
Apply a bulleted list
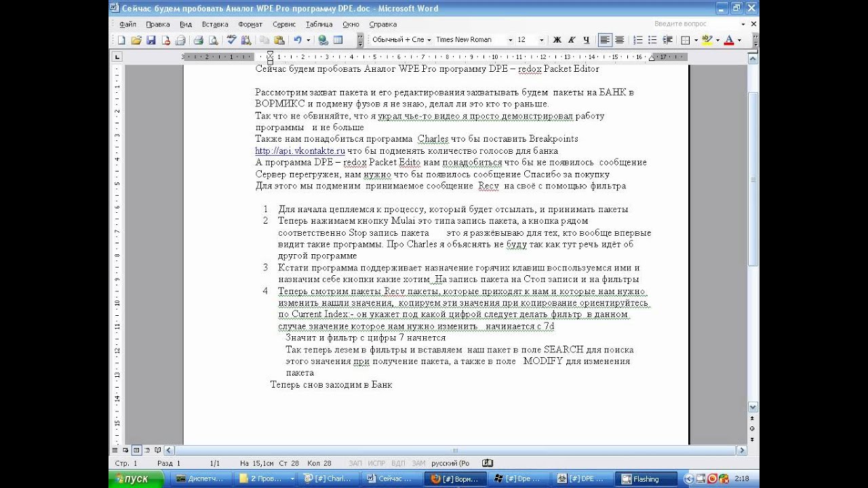652,40
